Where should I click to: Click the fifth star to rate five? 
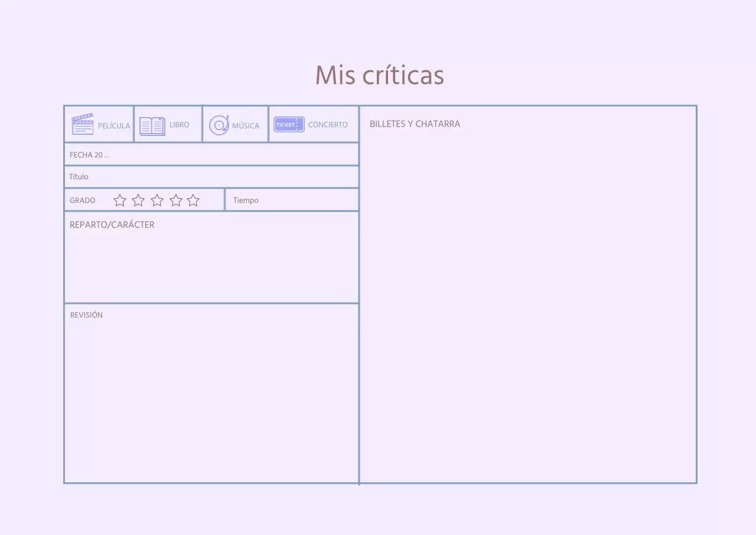193,200
